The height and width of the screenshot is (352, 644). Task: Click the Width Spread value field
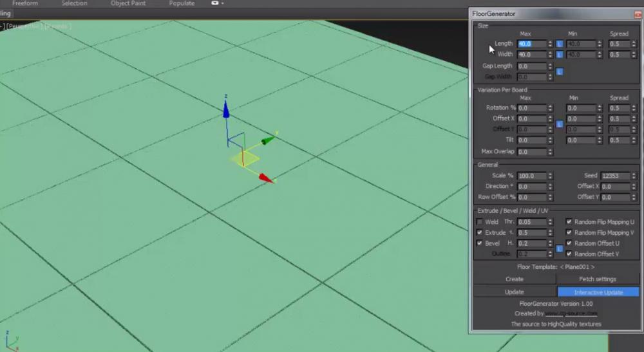pos(620,55)
